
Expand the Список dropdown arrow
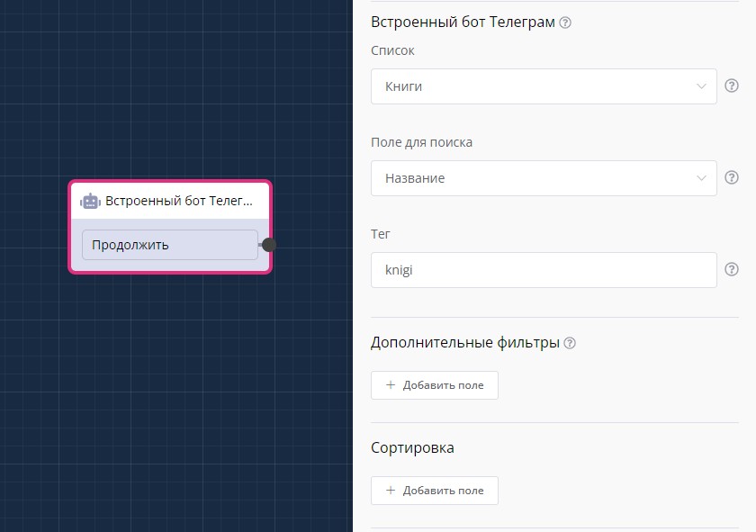click(701, 86)
